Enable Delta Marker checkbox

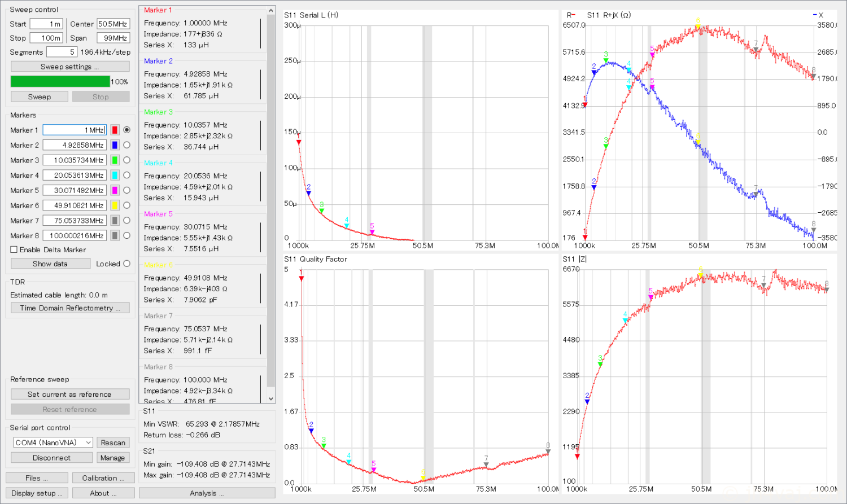click(14, 249)
